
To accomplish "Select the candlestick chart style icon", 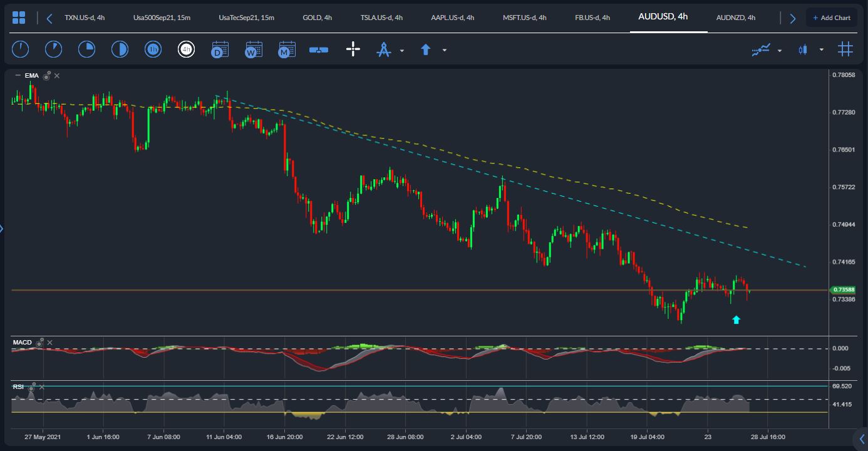I will 803,49.
